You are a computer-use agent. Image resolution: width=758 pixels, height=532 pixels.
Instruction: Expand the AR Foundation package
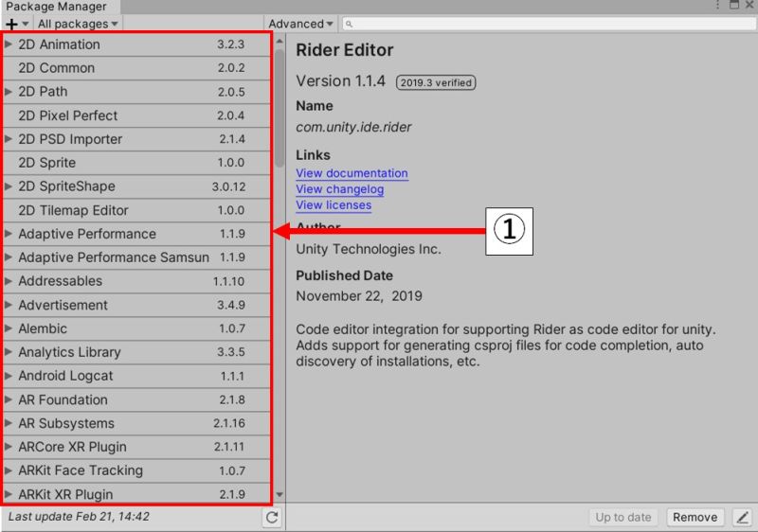tap(9, 399)
